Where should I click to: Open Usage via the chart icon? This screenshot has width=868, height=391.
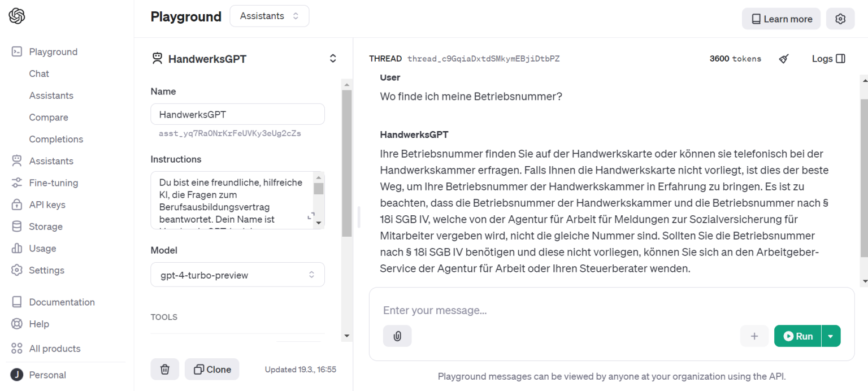point(17,248)
